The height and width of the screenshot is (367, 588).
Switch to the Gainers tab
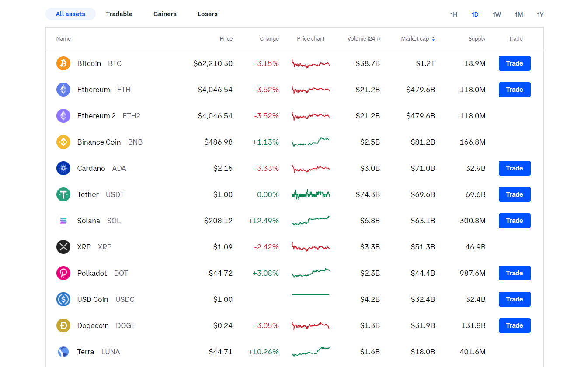coord(165,14)
